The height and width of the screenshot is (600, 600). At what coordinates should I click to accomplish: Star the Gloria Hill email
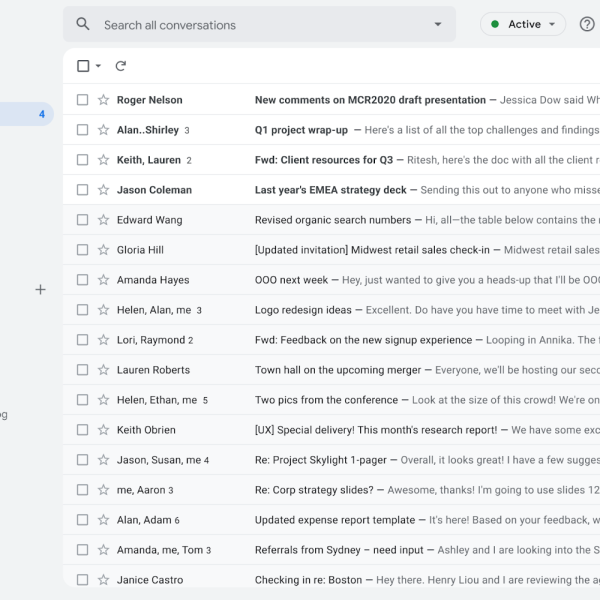point(103,250)
